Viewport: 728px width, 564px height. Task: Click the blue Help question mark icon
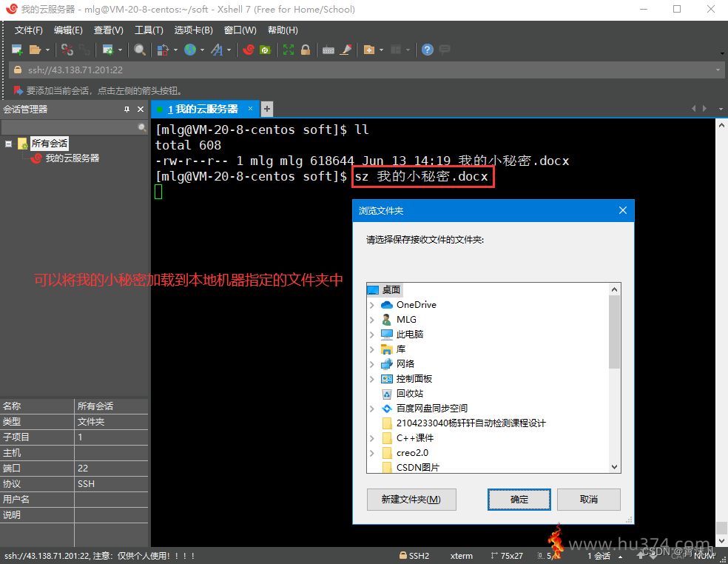(428, 50)
